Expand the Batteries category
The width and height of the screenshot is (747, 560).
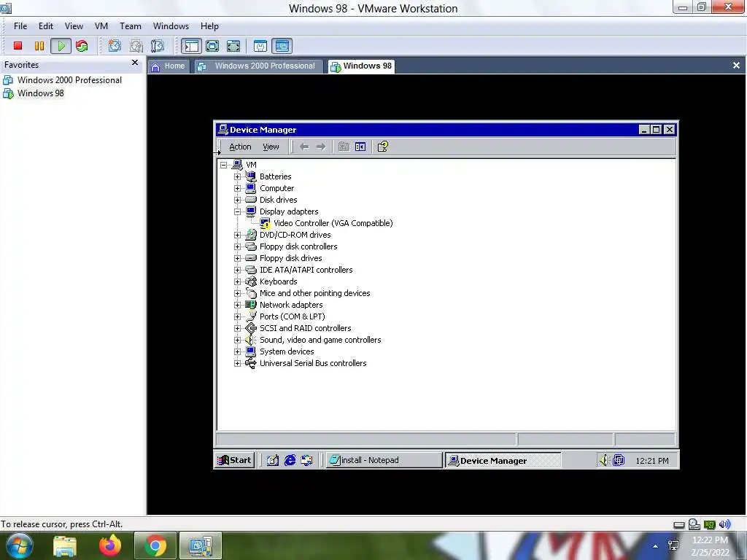237,176
